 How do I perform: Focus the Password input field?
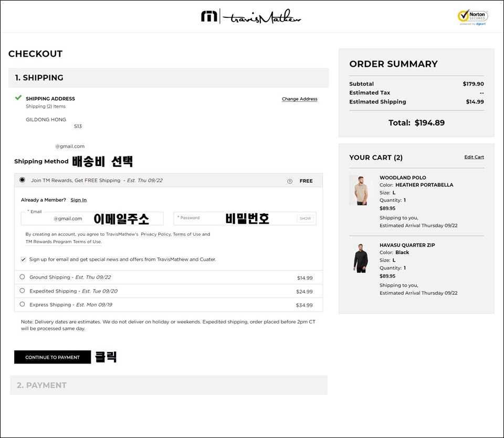point(245,218)
